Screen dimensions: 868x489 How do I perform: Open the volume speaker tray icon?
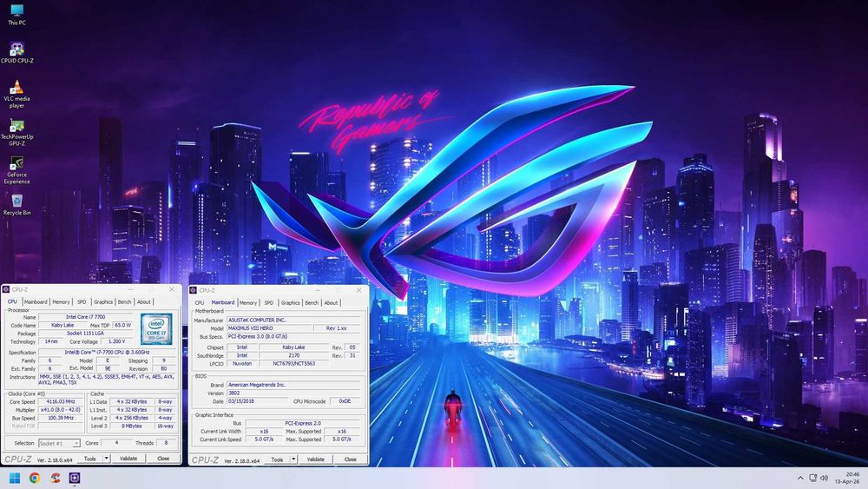825,478
